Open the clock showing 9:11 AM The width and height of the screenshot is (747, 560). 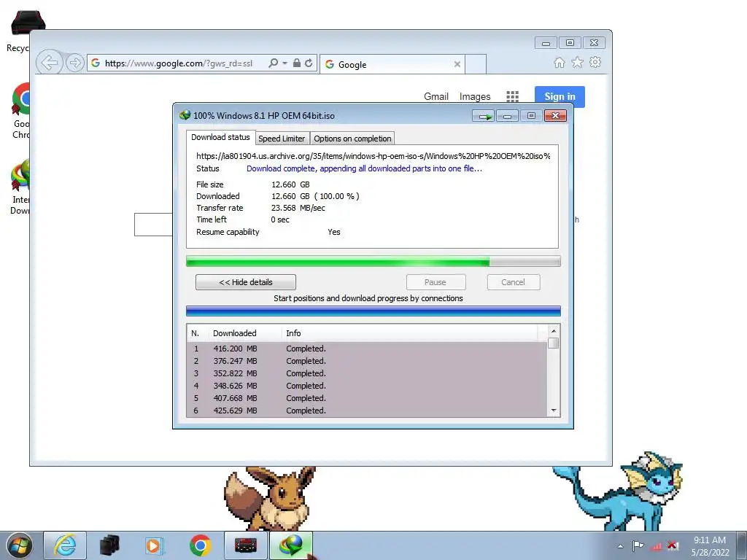click(710, 546)
